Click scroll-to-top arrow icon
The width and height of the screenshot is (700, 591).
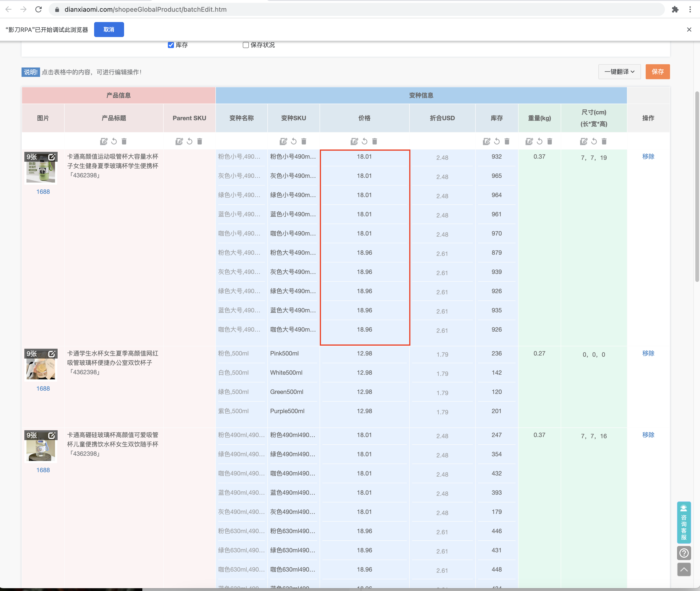click(x=684, y=569)
